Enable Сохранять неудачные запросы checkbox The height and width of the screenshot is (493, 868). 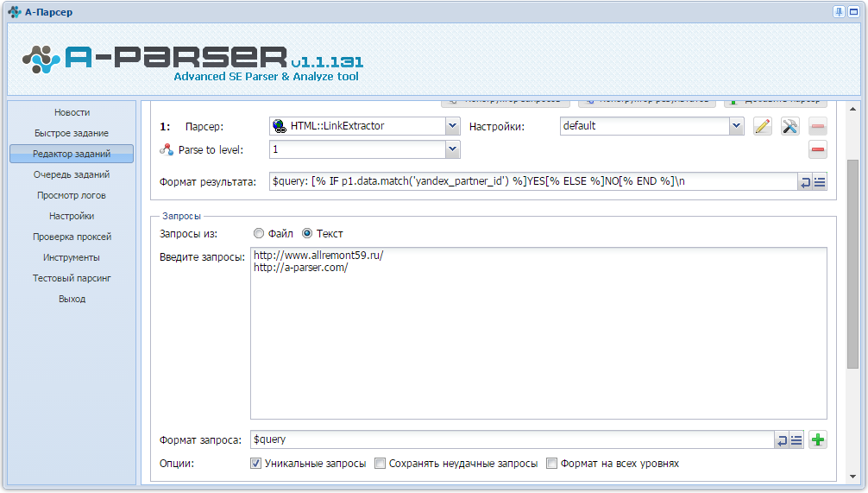tap(380, 464)
